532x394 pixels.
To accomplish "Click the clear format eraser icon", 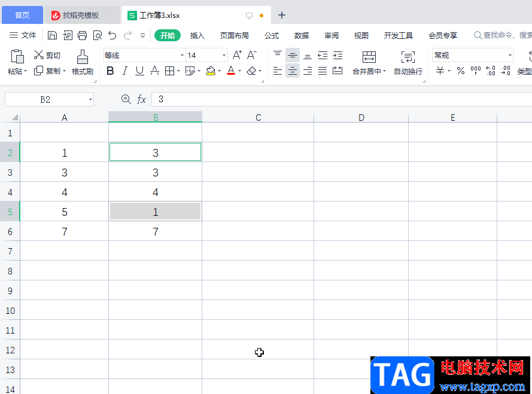I will [251, 71].
